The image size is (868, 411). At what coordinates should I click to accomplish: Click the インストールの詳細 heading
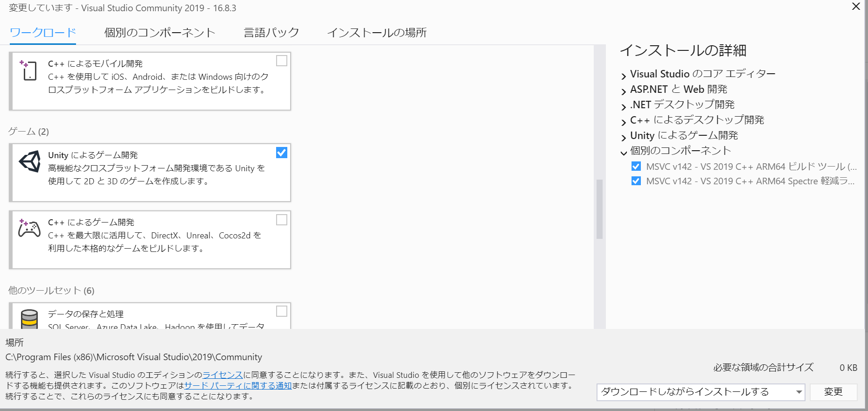[x=683, y=50]
